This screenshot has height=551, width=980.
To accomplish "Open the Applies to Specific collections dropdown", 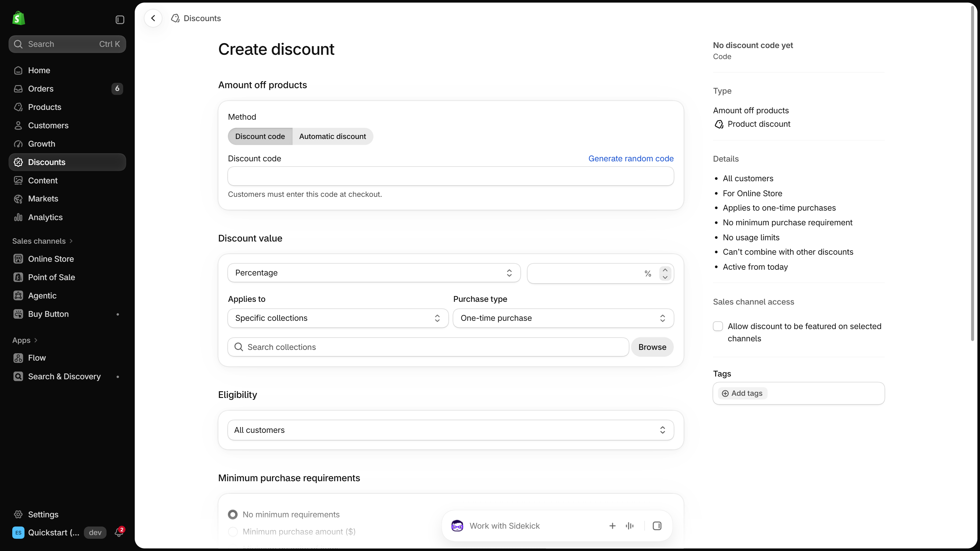I will 338,318.
